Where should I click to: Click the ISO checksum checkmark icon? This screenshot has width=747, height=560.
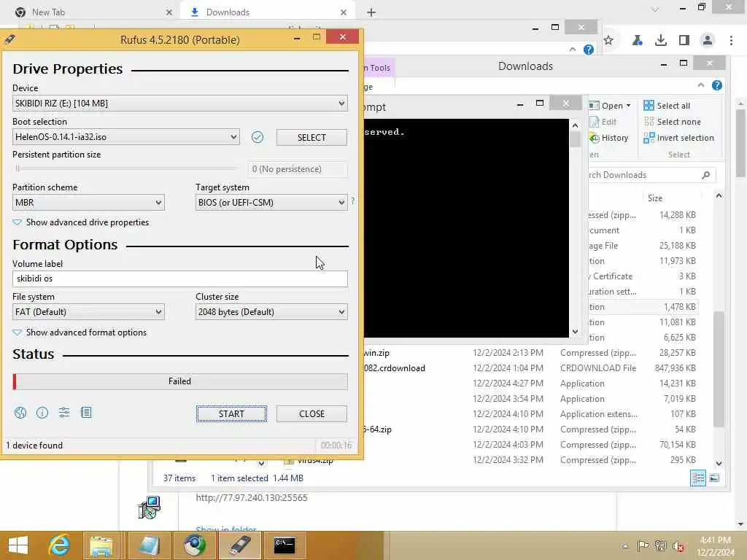pyautogui.click(x=258, y=137)
